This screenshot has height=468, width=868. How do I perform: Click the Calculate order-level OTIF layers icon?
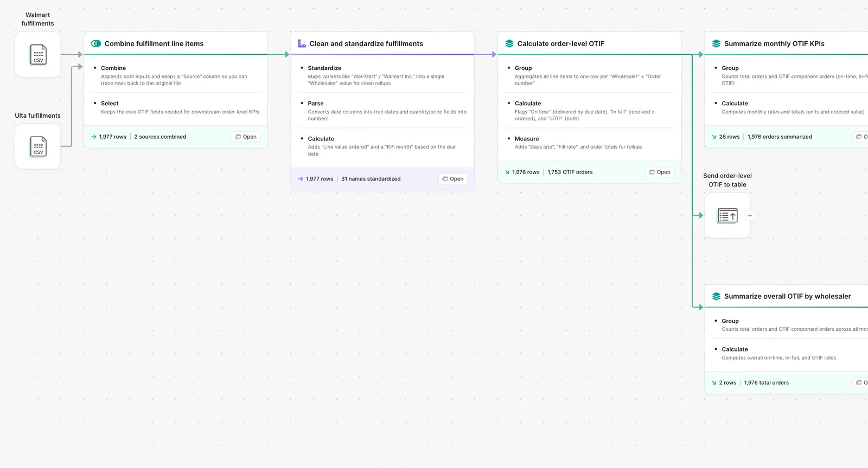pyautogui.click(x=509, y=44)
